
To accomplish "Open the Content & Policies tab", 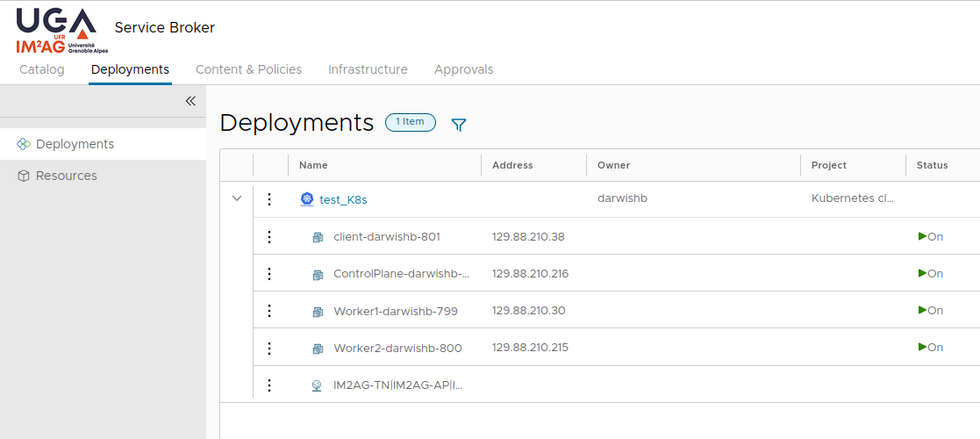I will coord(248,69).
